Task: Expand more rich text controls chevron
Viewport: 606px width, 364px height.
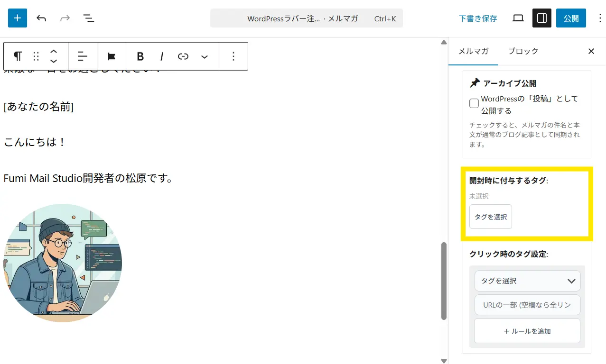Action: coord(205,56)
